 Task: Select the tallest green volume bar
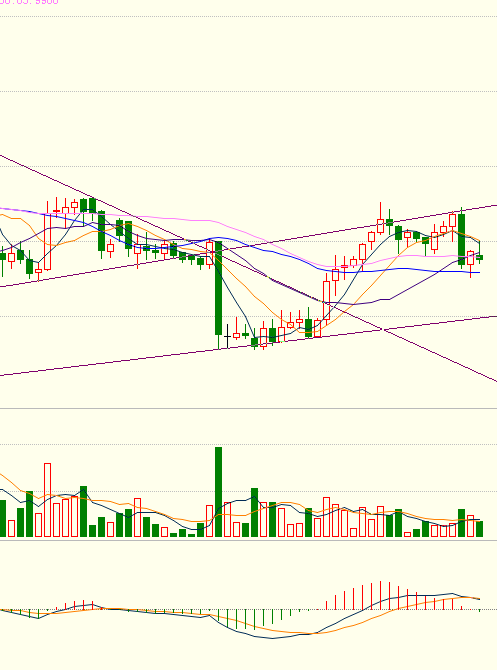point(218,492)
